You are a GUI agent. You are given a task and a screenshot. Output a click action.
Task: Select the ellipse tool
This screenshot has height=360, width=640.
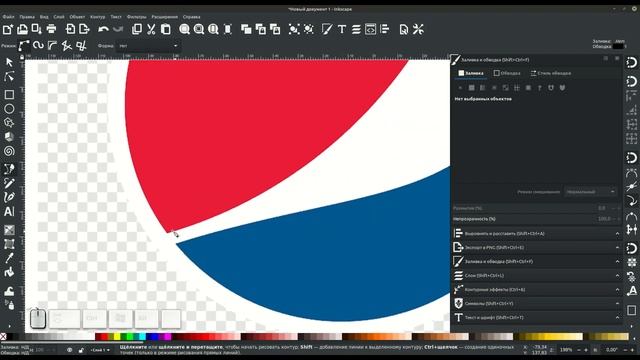(x=9, y=109)
